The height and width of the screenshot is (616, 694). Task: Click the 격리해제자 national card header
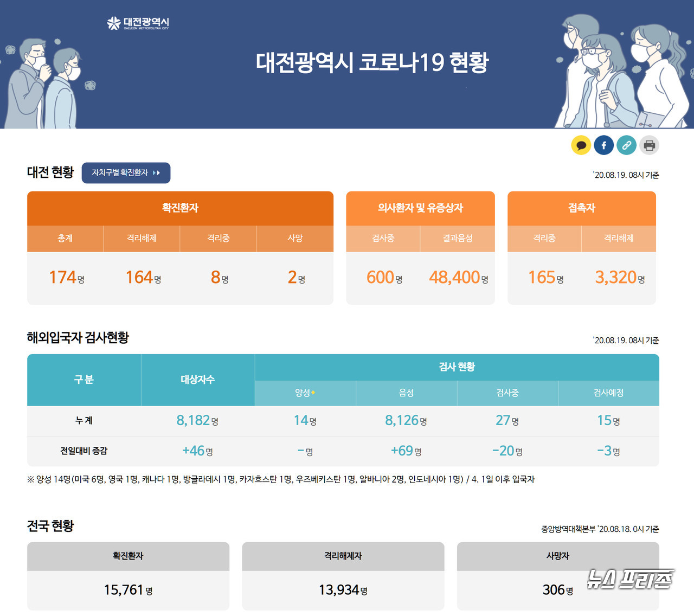(x=343, y=556)
